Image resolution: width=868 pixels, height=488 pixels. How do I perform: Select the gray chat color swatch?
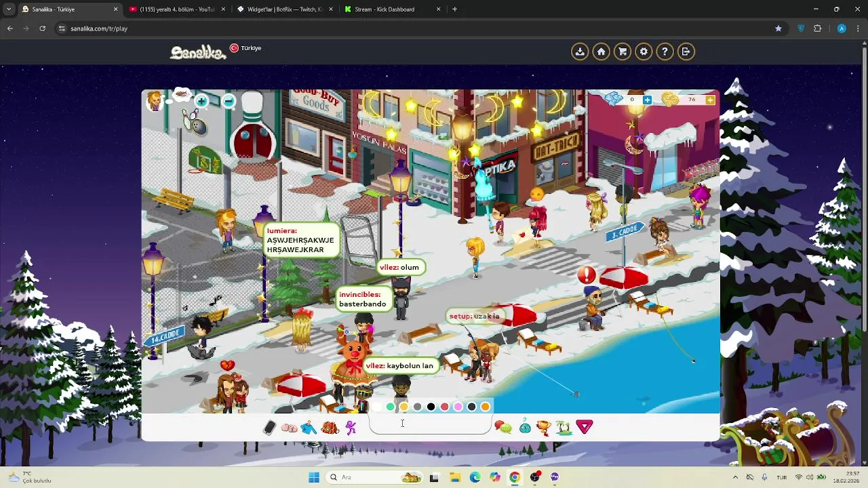click(417, 407)
